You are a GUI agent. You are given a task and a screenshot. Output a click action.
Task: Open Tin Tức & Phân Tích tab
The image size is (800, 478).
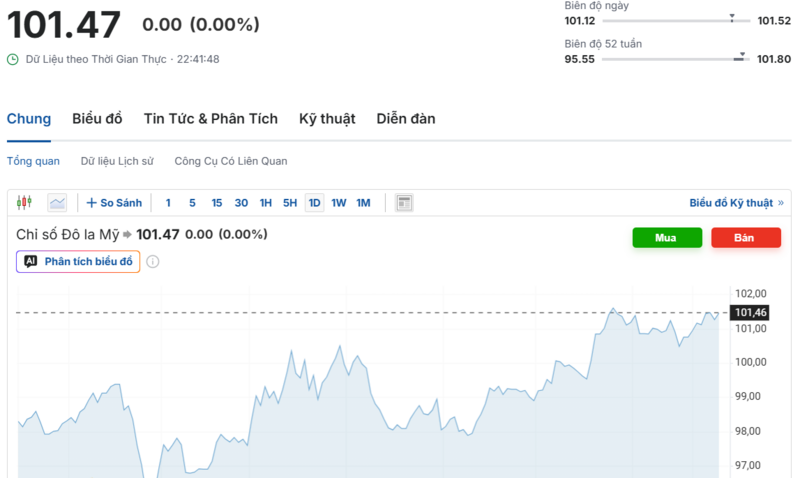click(211, 119)
